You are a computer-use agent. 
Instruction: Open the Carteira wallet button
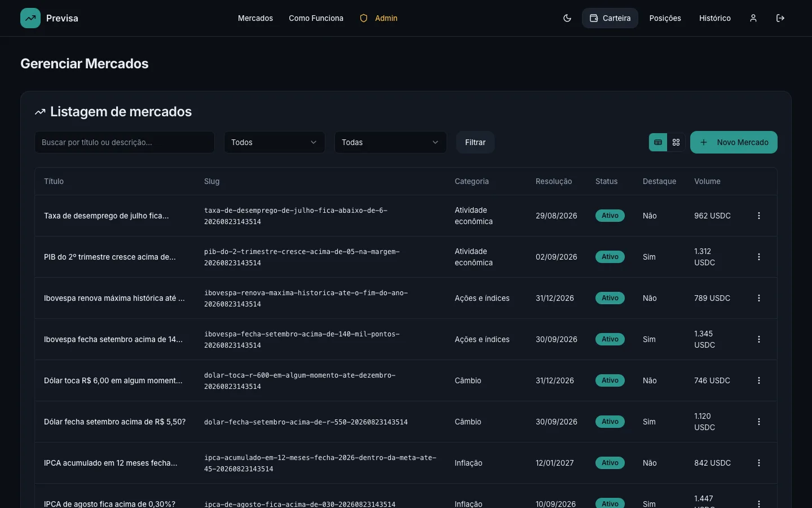pyautogui.click(x=610, y=18)
